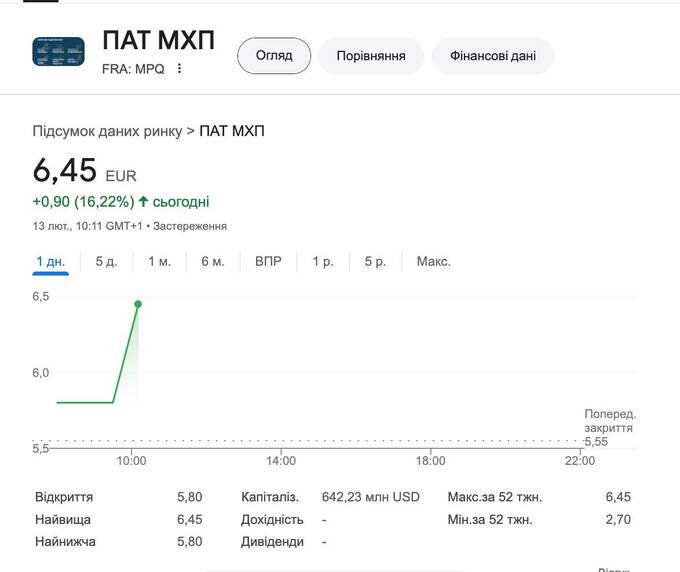Image resolution: width=680 pixels, height=572 pixels.
Task: Switch chart to 5 д. range
Action: (107, 262)
